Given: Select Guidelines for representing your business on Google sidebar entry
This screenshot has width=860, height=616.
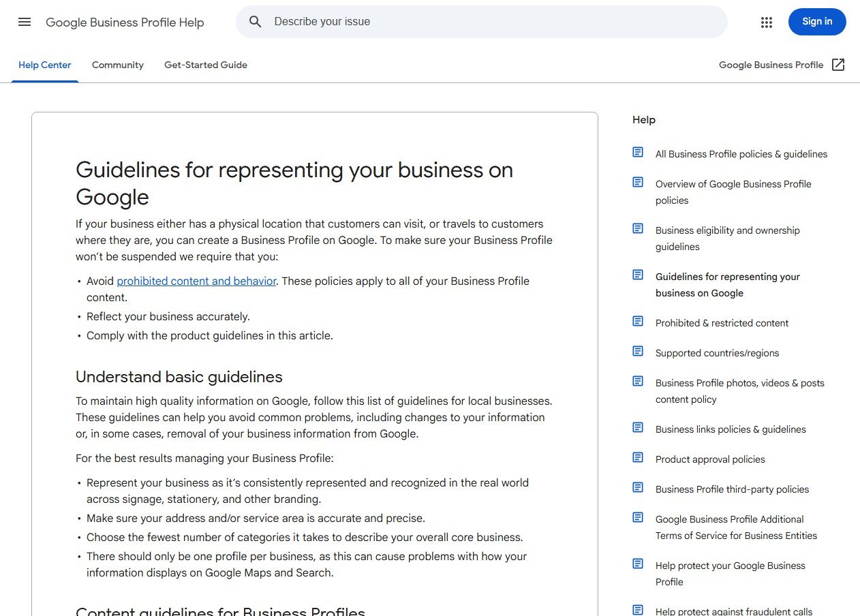Looking at the screenshot, I should (728, 285).
